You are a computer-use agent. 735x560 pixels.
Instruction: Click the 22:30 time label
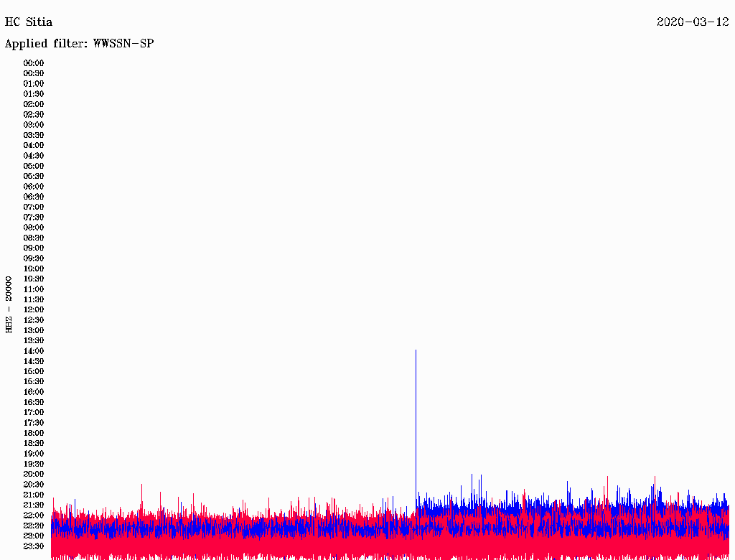[34, 526]
